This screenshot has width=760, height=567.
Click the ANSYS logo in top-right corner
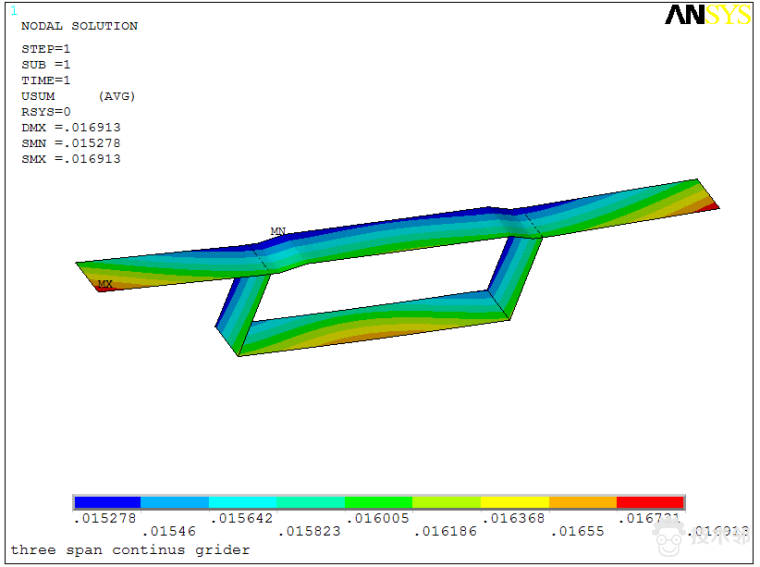click(707, 14)
